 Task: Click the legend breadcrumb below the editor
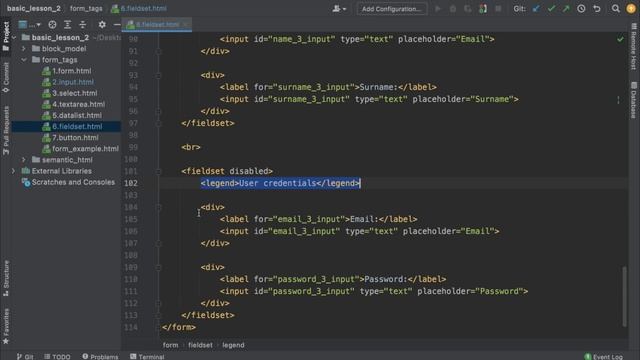point(233,345)
